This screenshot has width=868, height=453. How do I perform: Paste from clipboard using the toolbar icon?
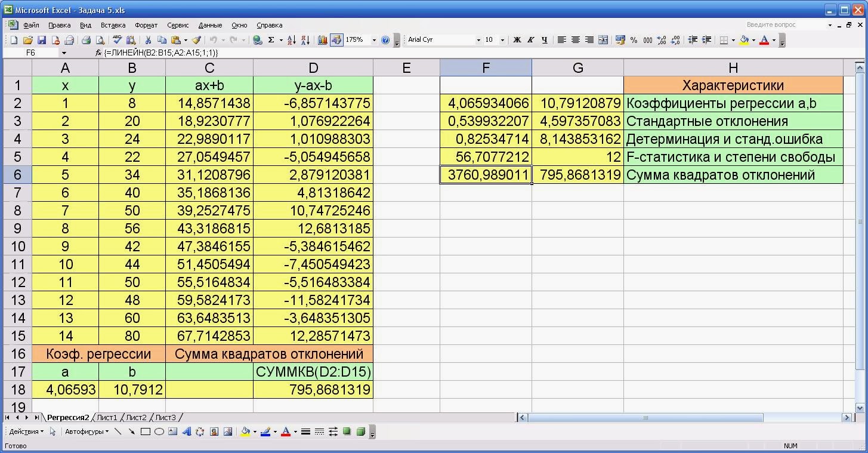click(x=175, y=40)
